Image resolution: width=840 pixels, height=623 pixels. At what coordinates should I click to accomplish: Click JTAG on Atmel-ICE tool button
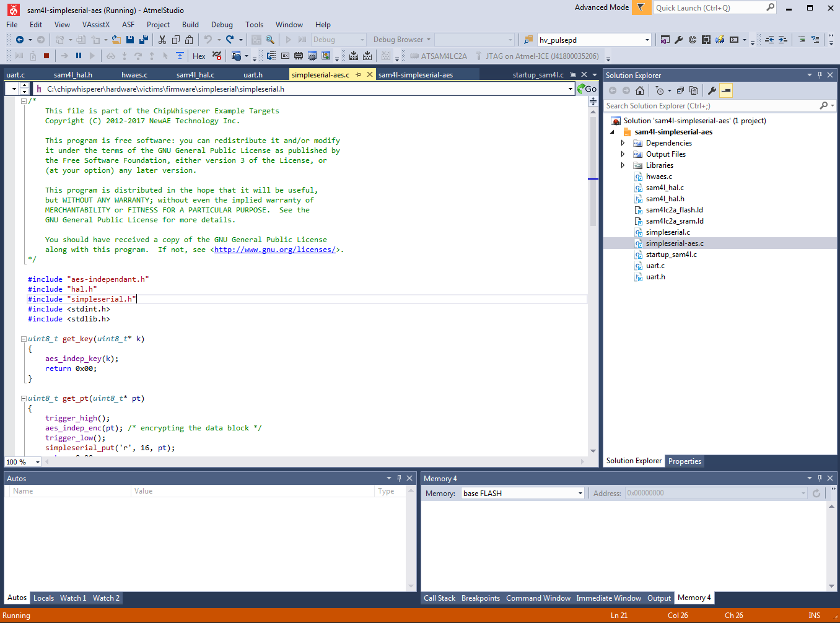[538, 56]
